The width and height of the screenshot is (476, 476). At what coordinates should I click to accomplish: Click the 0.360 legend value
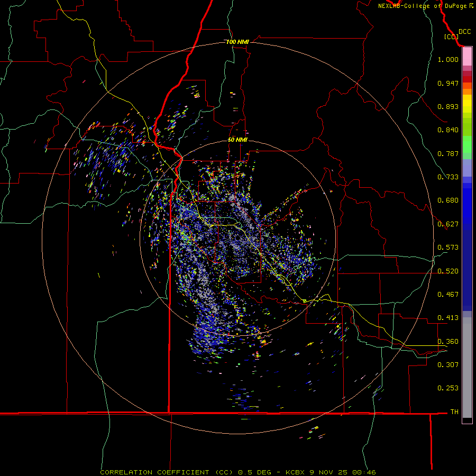tap(448, 342)
